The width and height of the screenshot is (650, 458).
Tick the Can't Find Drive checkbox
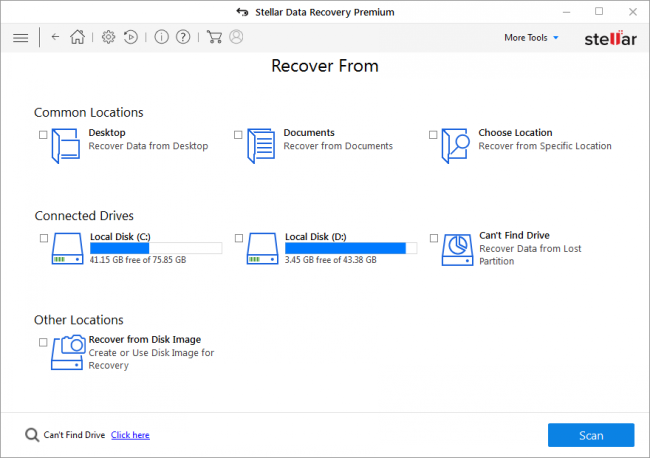pyautogui.click(x=434, y=238)
